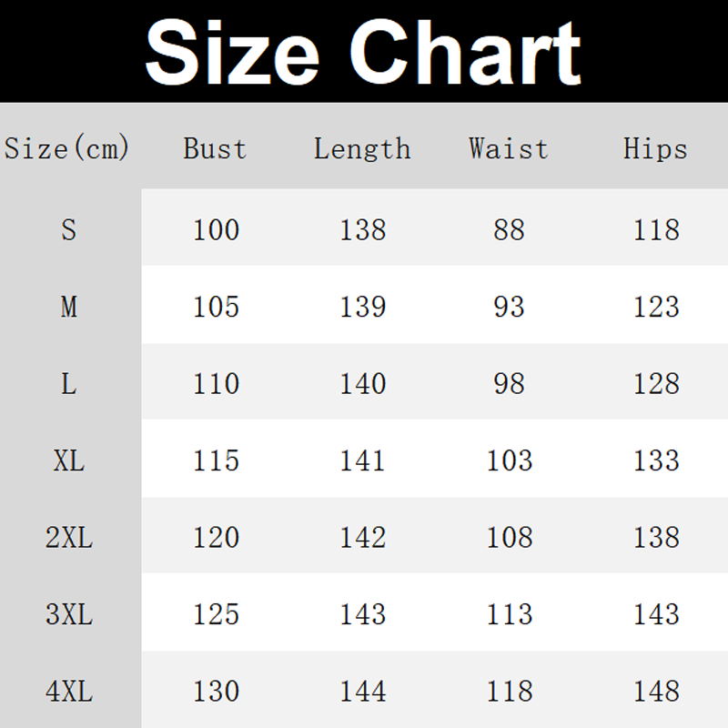Click the Waist column header

point(509,148)
